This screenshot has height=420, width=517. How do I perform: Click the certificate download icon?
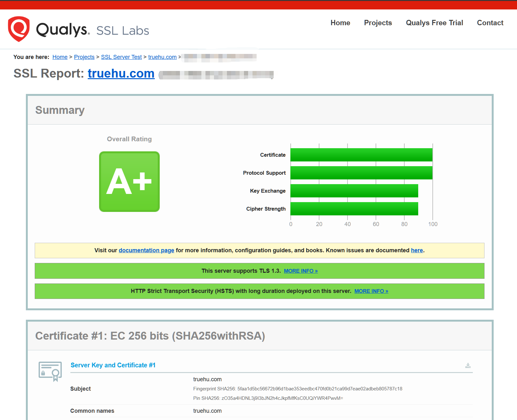coord(468,365)
